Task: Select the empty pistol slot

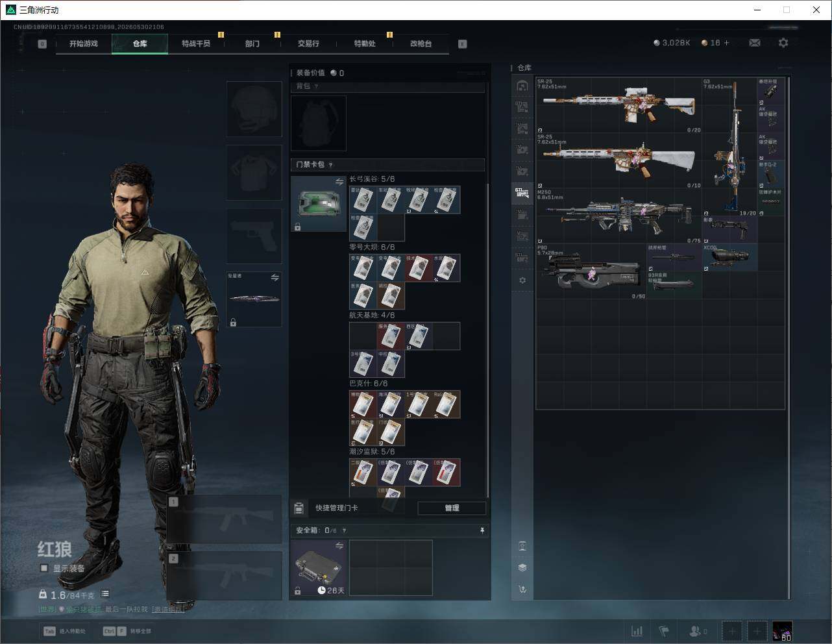Action: [x=254, y=236]
